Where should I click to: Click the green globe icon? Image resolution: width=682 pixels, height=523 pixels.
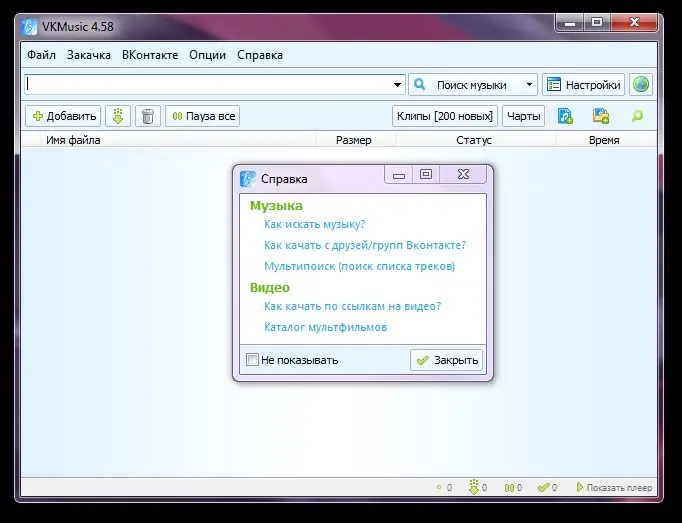(641, 84)
